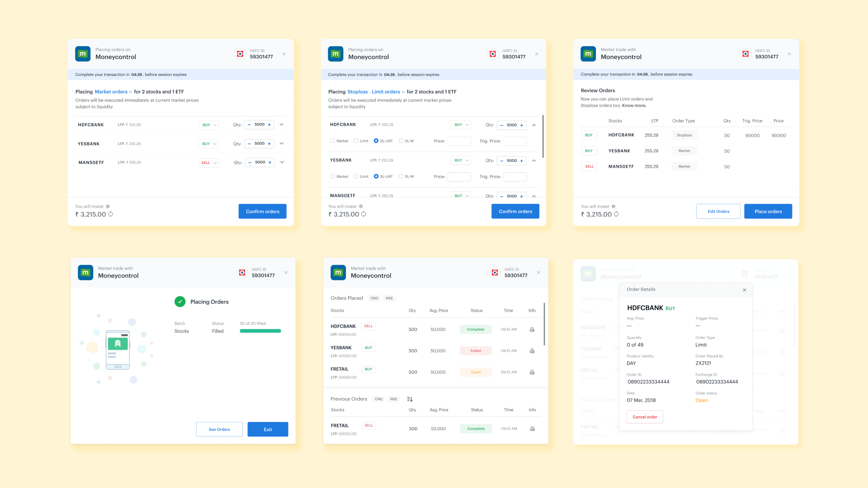Open HDFCBANK BUY dropdown in Market orders panel
The image size is (868, 488).
coord(208,125)
